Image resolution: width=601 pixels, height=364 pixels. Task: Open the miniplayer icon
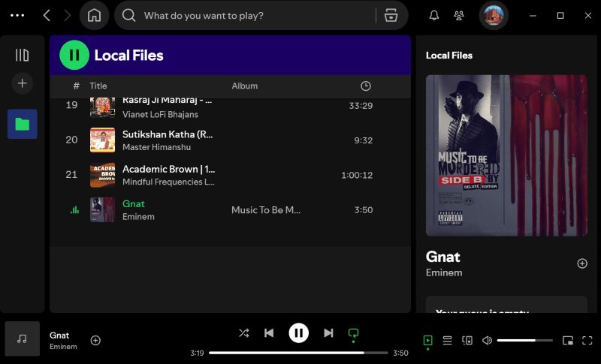coord(568,340)
